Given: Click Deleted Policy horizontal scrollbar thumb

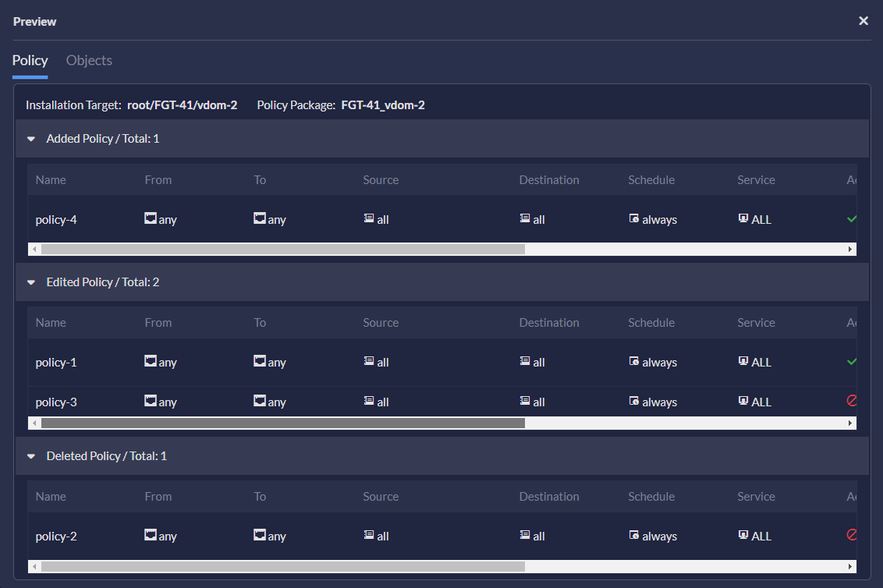Looking at the screenshot, I should (282, 567).
